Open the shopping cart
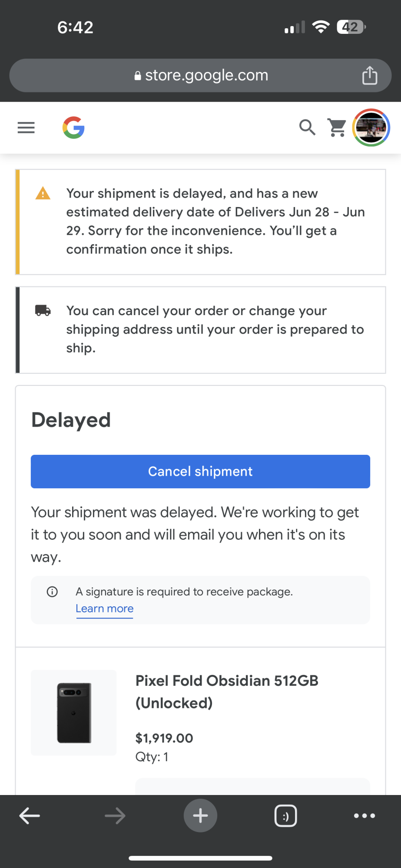Screen dimensions: 401x868 tap(337, 128)
